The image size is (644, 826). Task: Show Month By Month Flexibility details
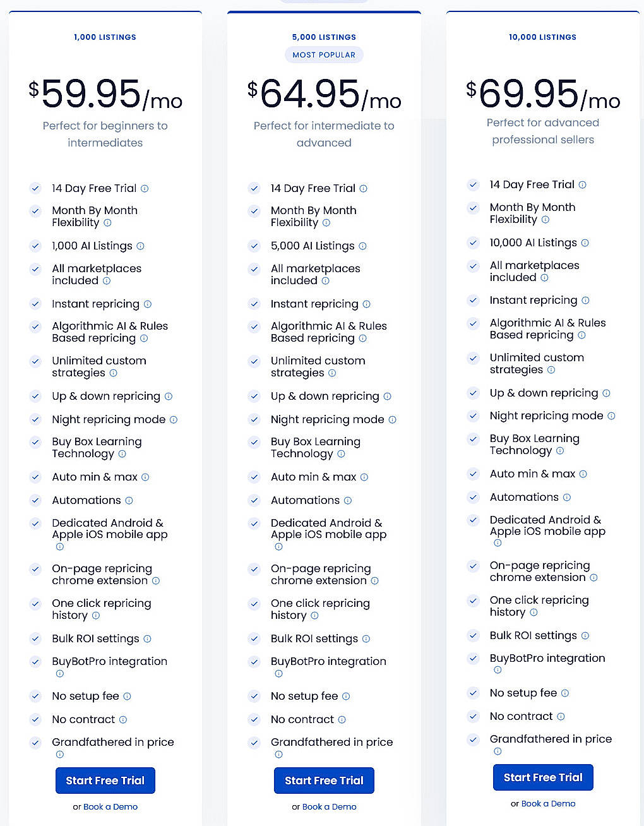click(107, 222)
